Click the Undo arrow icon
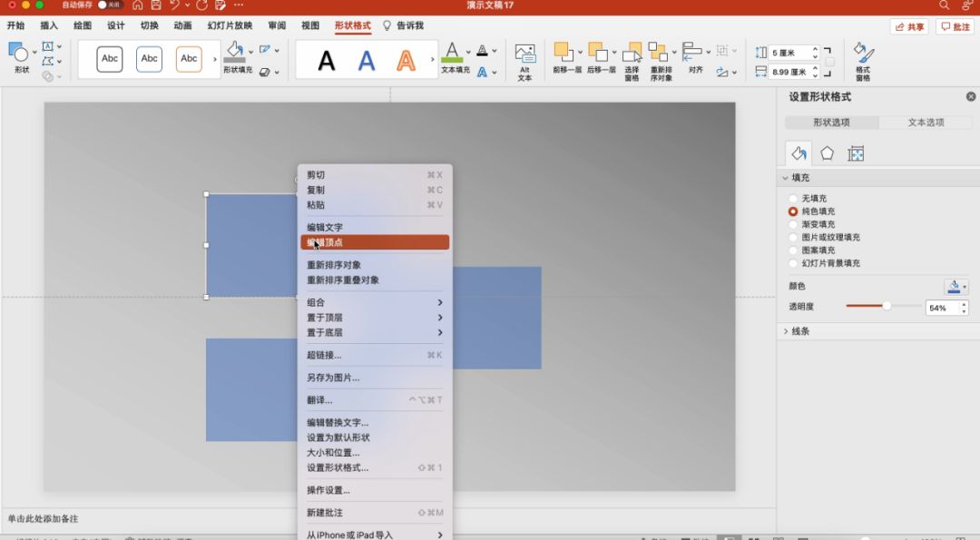The width and height of the screenshot is (980, 540). point(174,5)
